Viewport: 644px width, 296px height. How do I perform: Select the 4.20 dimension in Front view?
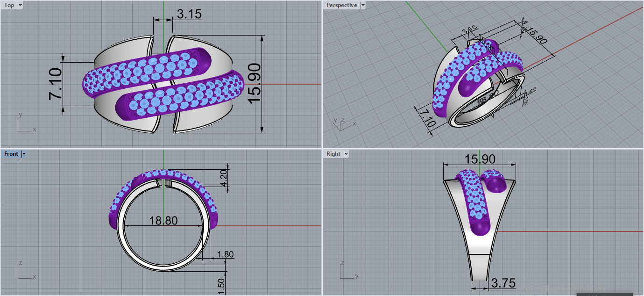[224, 178]
